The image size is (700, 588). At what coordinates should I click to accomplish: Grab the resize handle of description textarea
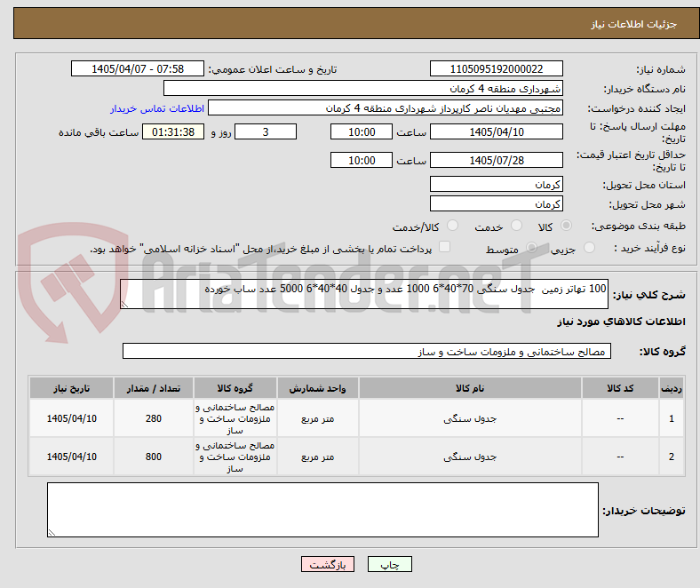pyautogui.click(x=124, y=305)
